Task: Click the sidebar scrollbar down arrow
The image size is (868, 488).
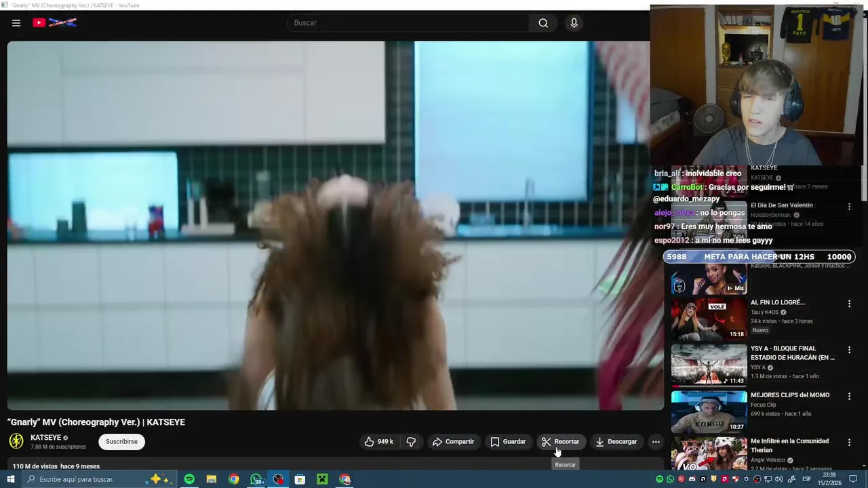Action: pos(864,466)
